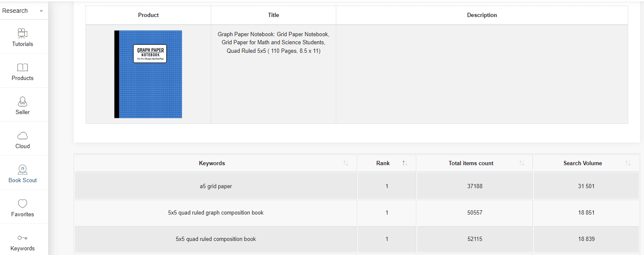Go to Favorites menu label

23,214
